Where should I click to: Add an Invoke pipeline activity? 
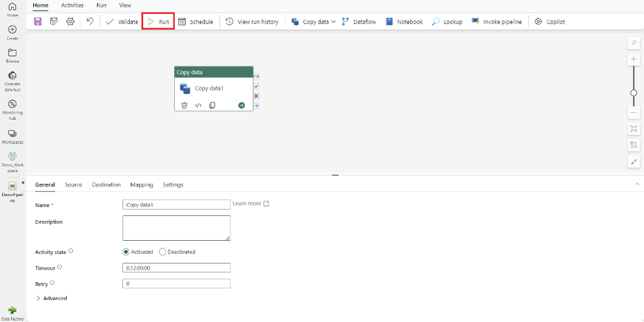click(x=497, y=22)
